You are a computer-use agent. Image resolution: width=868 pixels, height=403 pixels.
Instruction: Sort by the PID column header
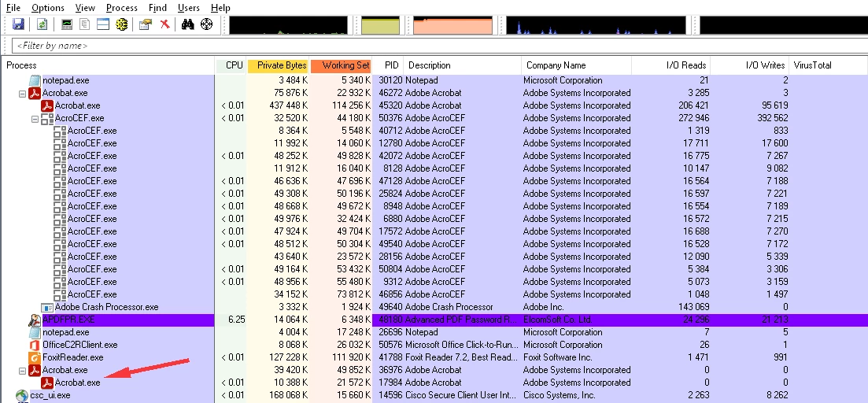[388, 65]
